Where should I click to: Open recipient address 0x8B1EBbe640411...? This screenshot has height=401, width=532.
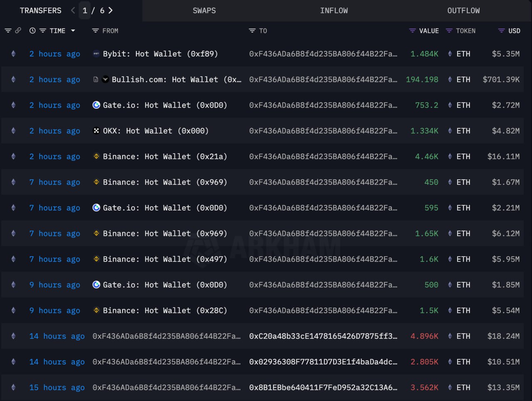point(323,387)
